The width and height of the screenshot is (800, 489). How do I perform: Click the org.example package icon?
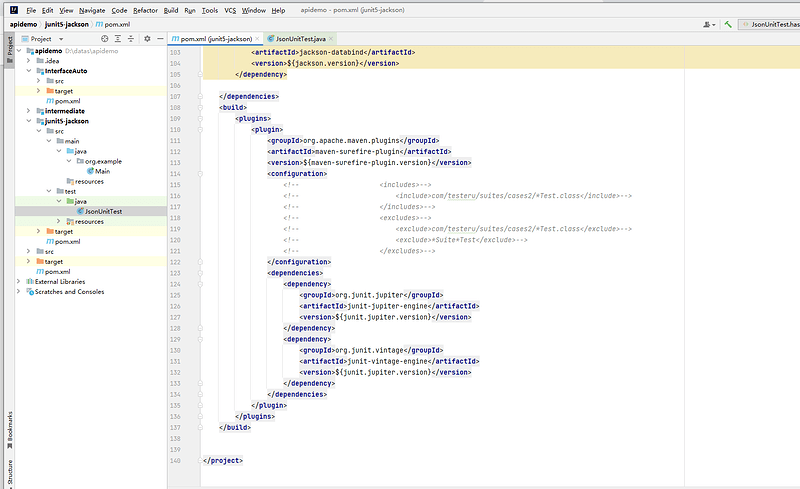click(x=80, y=161)
